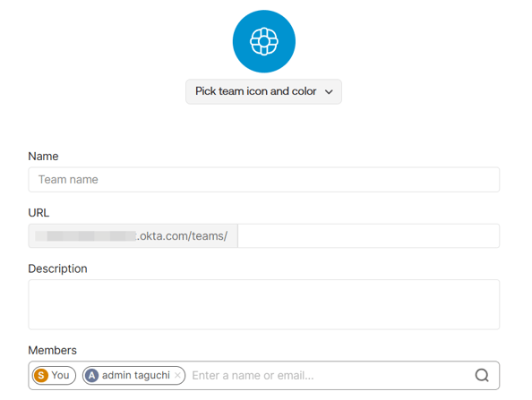The image size is (532, 400).
Task: Click the A avatar for admin taguchi
Action: coord(91,375)
